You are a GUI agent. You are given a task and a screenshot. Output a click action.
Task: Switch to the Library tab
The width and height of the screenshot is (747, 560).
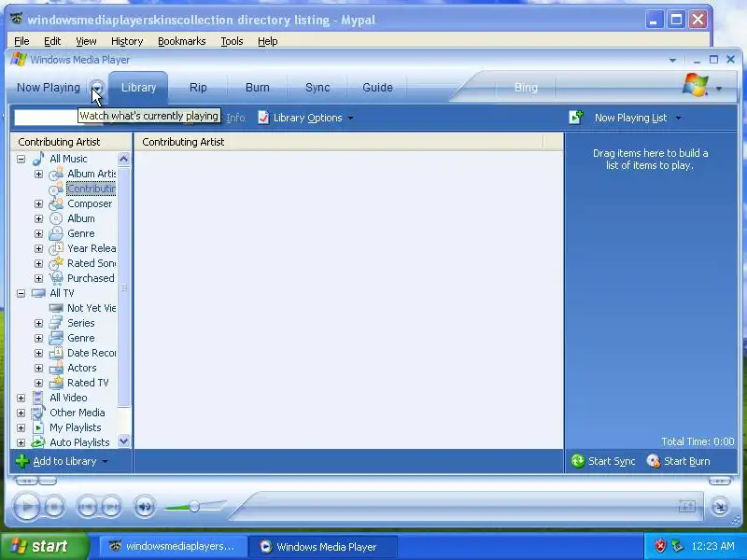[138, 88]
